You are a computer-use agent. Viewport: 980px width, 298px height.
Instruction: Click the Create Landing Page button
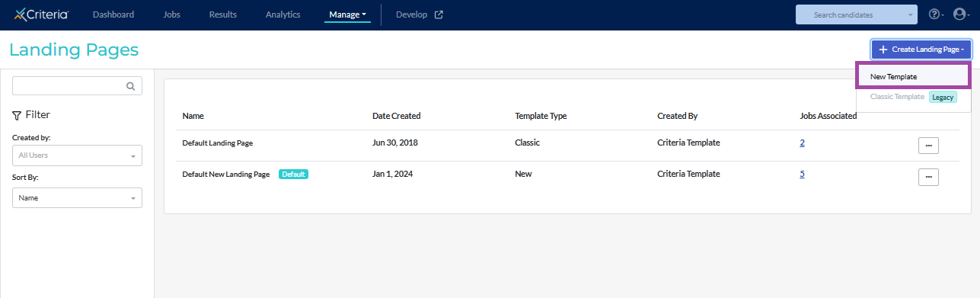point(921,50)
